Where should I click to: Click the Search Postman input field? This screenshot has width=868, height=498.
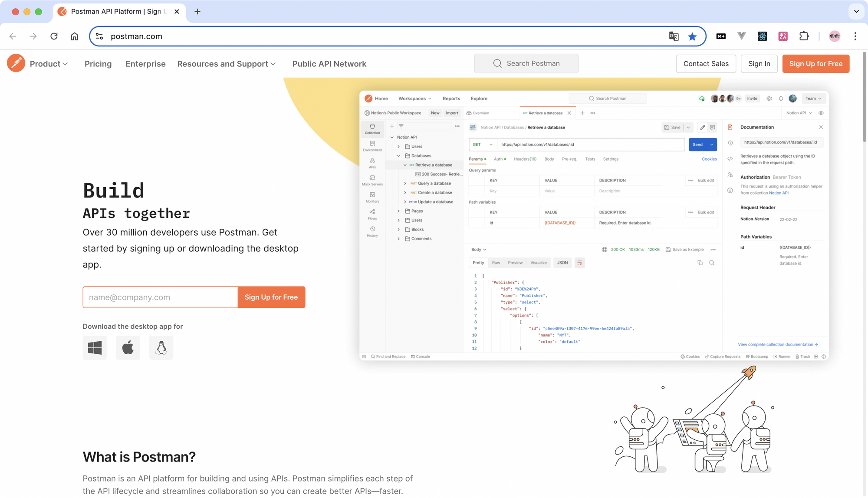click(x=526, y=63)
